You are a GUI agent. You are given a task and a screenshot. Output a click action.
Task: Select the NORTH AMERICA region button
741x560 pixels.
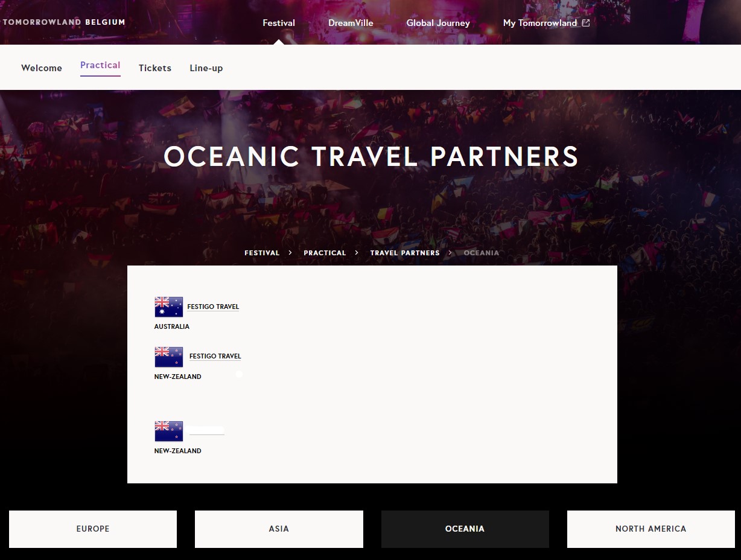tap(651, 529)
